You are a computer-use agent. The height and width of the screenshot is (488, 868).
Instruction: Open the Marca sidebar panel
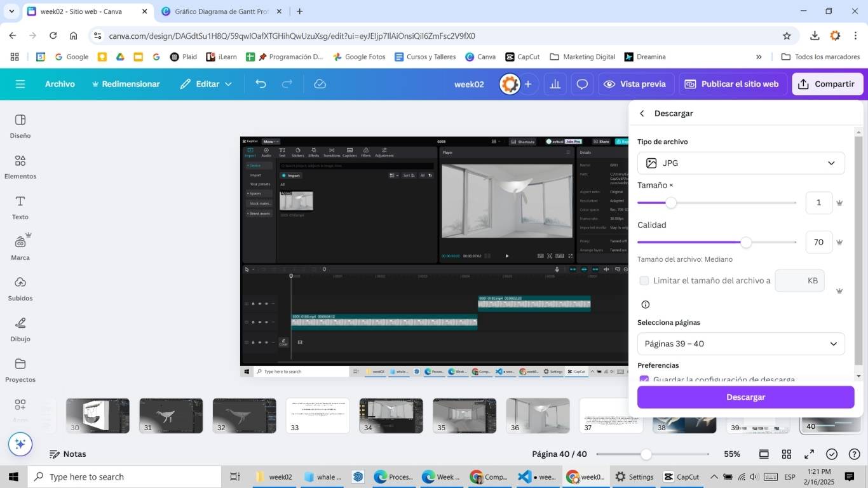pos(20,248)
